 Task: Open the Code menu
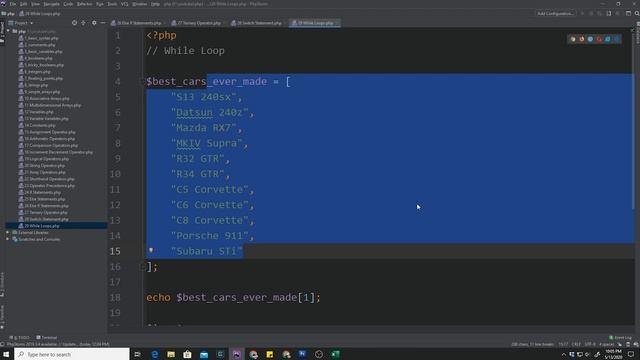point(68,4)
